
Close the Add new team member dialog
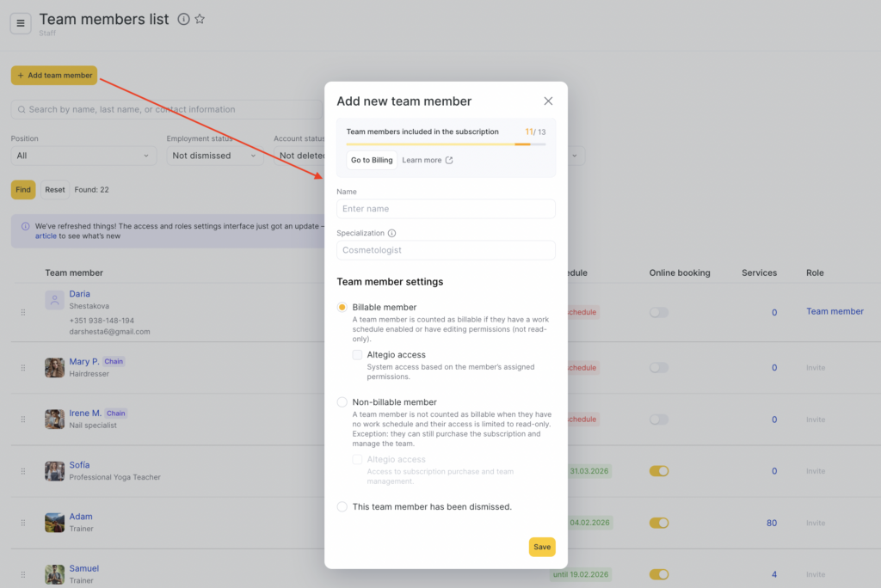pos(548,101)
